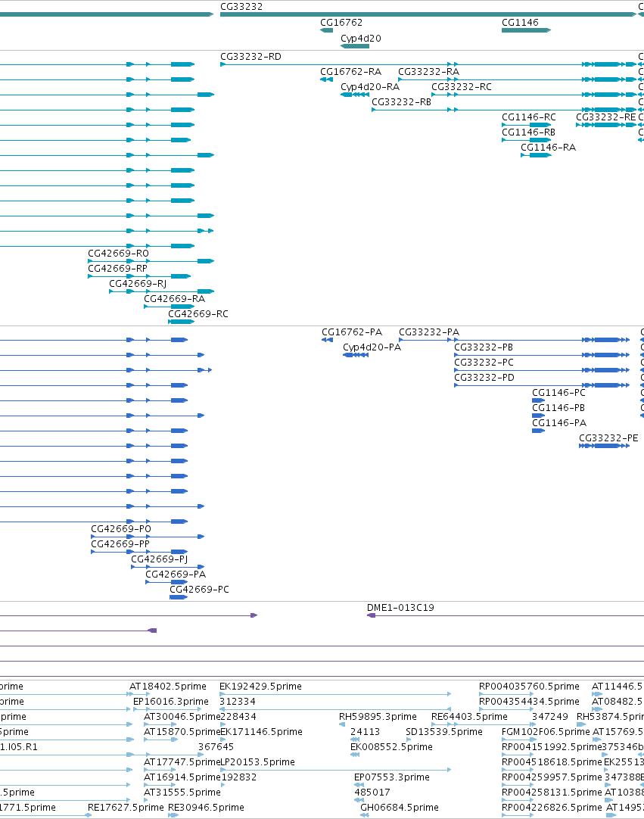Viewport: 644px width, 819px height.
Task: Click EST GH06684.5prime
Action: pos(399,808)
